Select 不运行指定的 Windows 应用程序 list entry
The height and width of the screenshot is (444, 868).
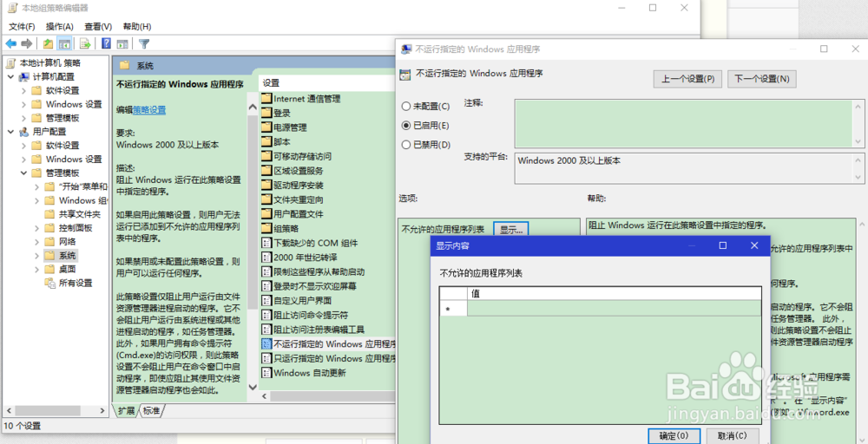334,344
